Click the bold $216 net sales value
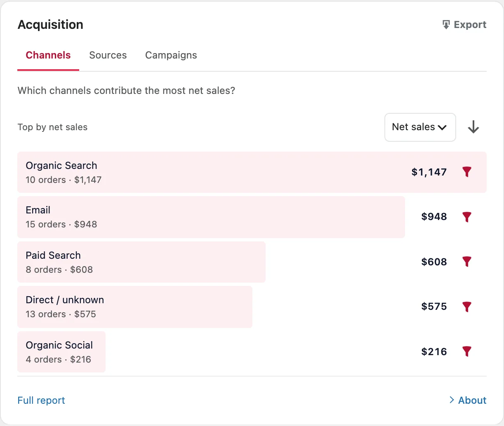The width and height of the screenshot is (504, 426). tap(434, 351)
